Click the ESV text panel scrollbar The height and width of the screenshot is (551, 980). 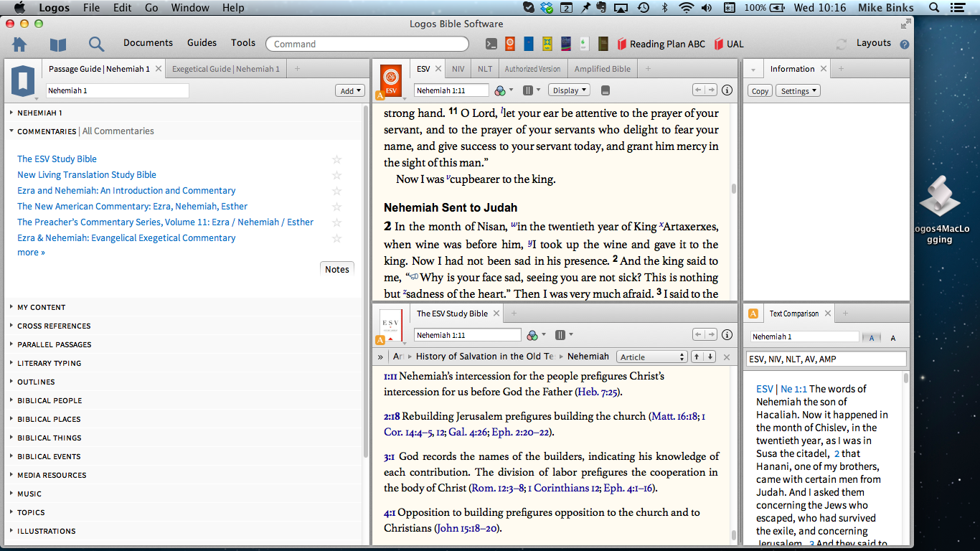[x=733, y=189]
